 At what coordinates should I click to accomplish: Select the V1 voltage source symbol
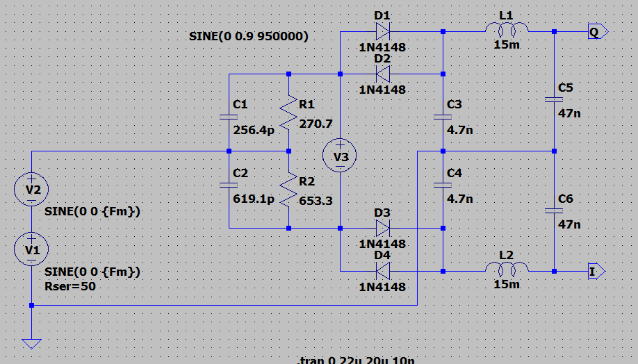pyautogui.click(x=32, y=249)
